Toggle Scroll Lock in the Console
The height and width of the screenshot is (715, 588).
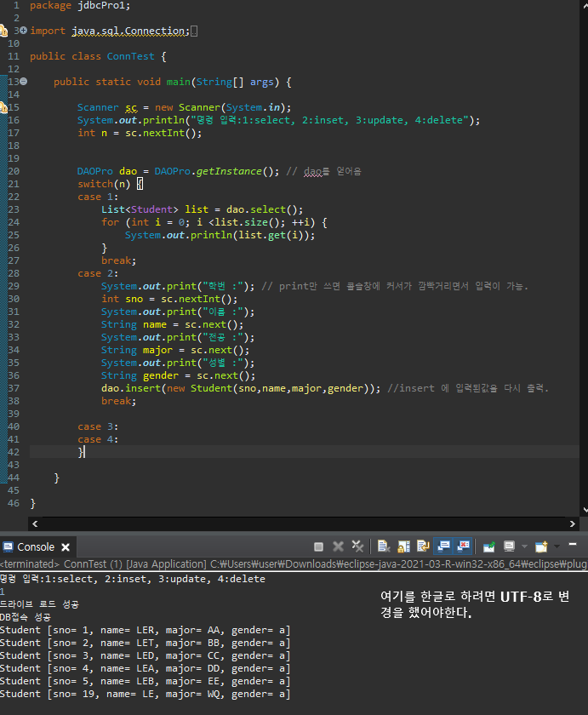[404, 546]
